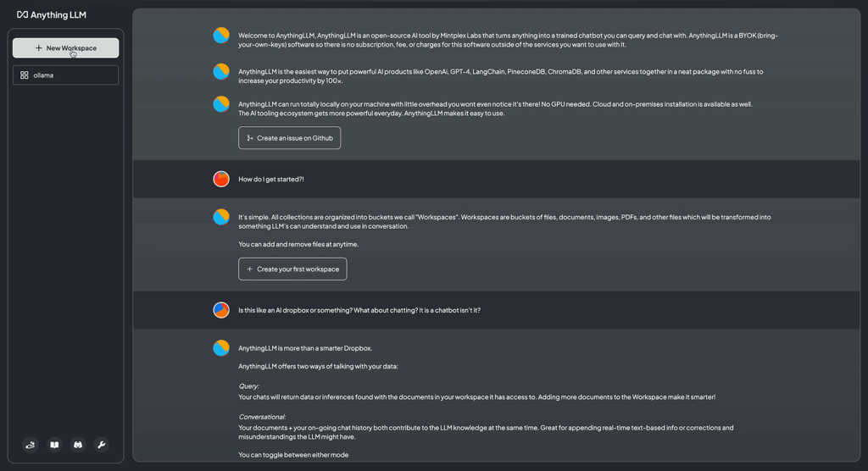Open the ollama workspace
The height and width of the screenshot is (471, 868).
pyautogui.click(x=65, y=75)
